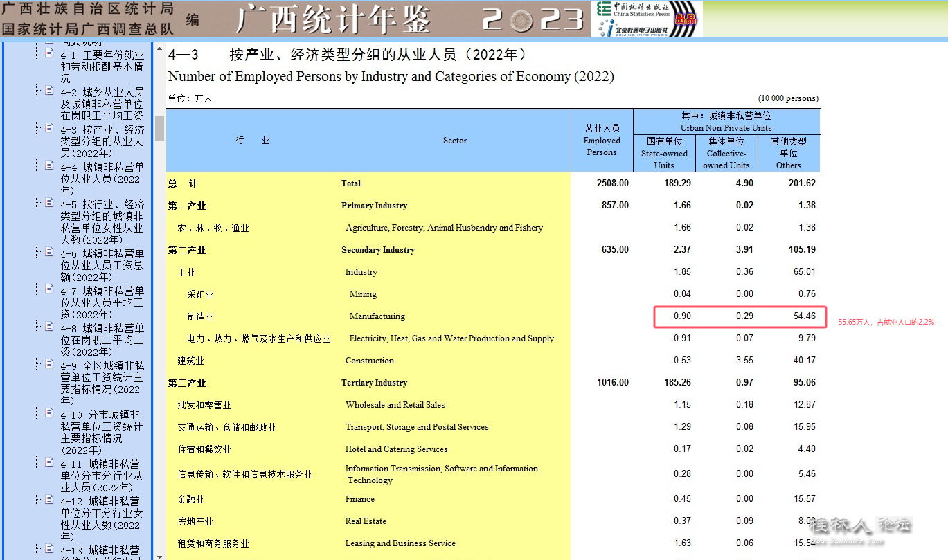
Task: Click the document icon beside item 4-4
Action: point(49,165)
